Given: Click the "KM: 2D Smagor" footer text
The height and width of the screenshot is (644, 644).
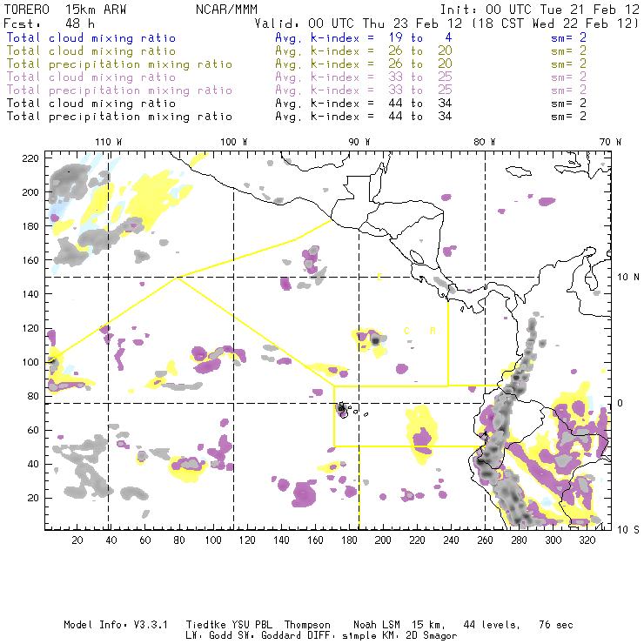Looking at the screenshot, I should pos(419,636).
